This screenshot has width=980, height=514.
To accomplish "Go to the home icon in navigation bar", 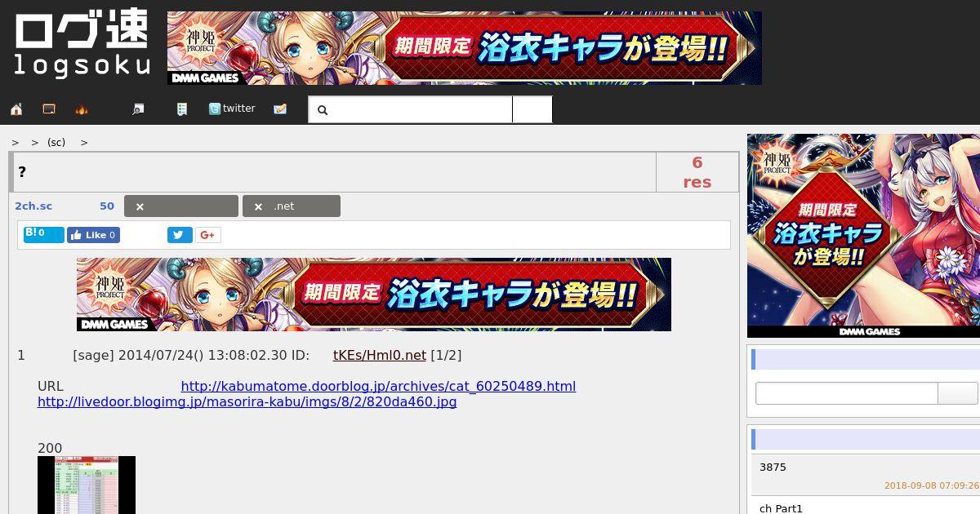I will tap(16, 109).
